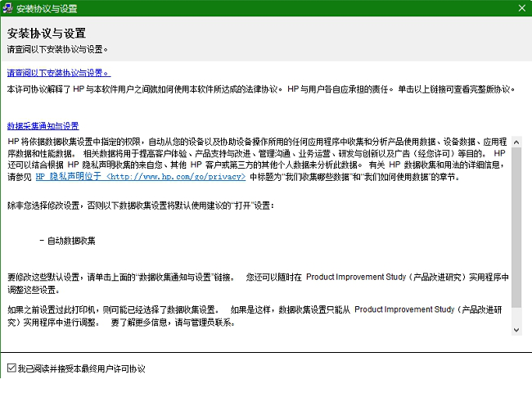The width and height of the screenshot is (532, 393).
Task: Click the paragraph starting 如果之前设置过此打印机
Action: [x=255, y=315]
